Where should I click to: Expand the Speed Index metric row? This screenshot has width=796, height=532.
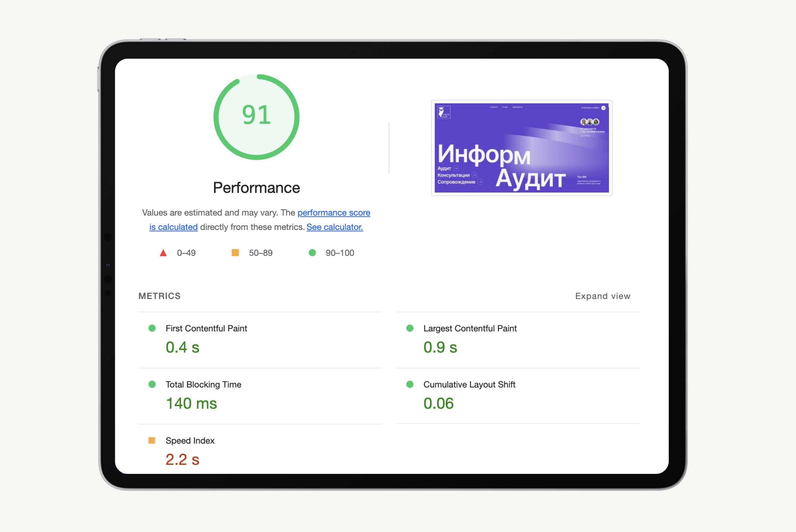190,440
